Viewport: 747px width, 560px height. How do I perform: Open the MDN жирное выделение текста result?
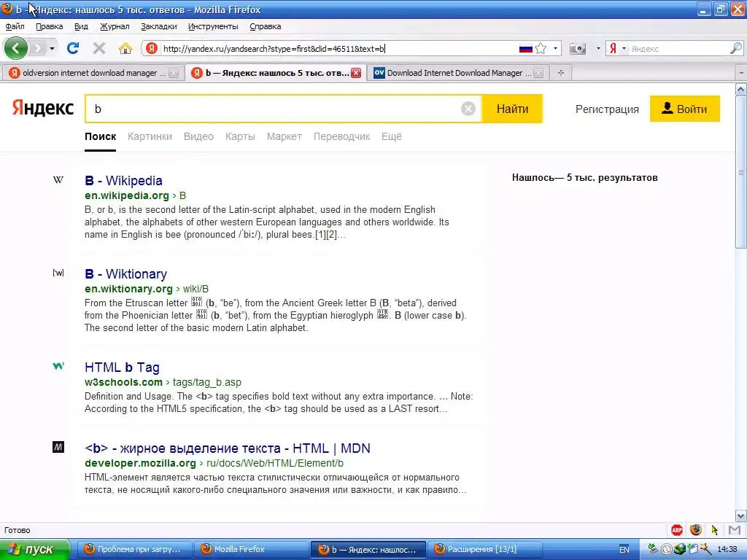pyautogui.click(x=228, y=448)
